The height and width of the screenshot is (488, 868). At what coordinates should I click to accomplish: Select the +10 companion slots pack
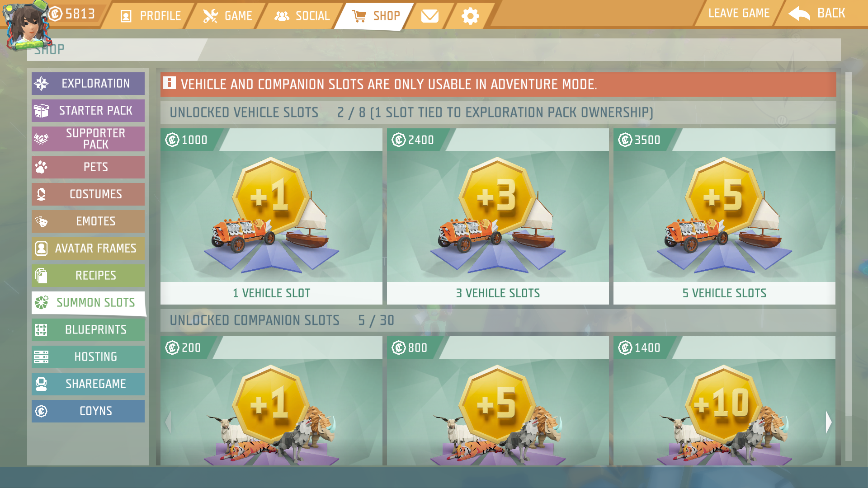point(724,401)
